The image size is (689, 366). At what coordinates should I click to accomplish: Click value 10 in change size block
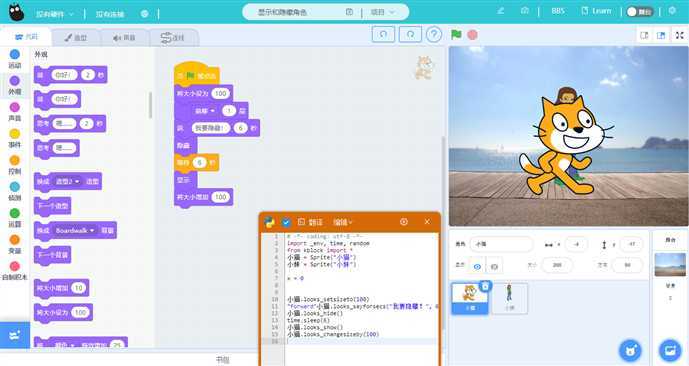(79, 288)
